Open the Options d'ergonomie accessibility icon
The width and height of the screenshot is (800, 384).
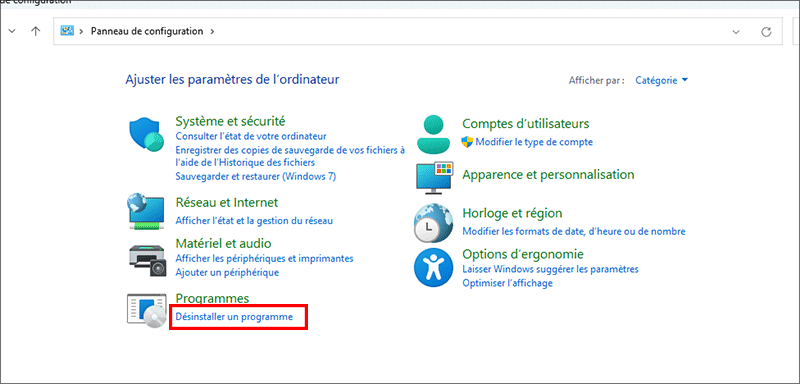433,268
